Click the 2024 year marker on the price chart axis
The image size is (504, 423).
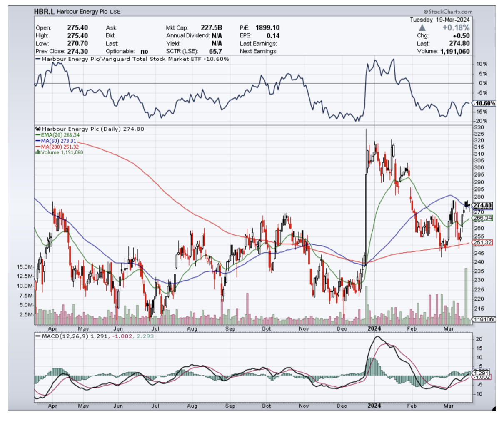click(374, 328)
